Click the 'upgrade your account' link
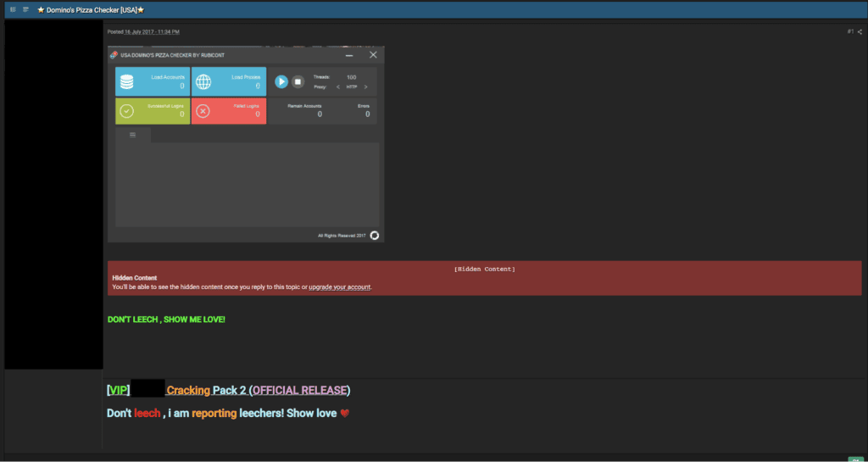This screenshot has height=462, width=868. tap(340, 287)
